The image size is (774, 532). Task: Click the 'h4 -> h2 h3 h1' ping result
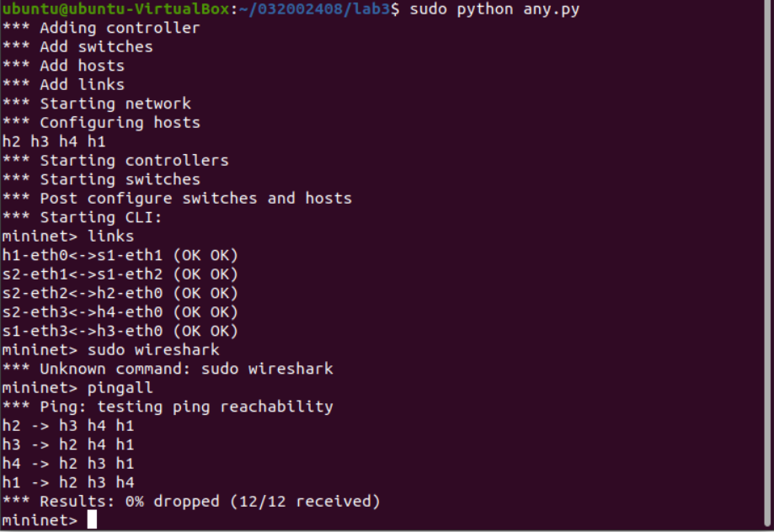67,464
